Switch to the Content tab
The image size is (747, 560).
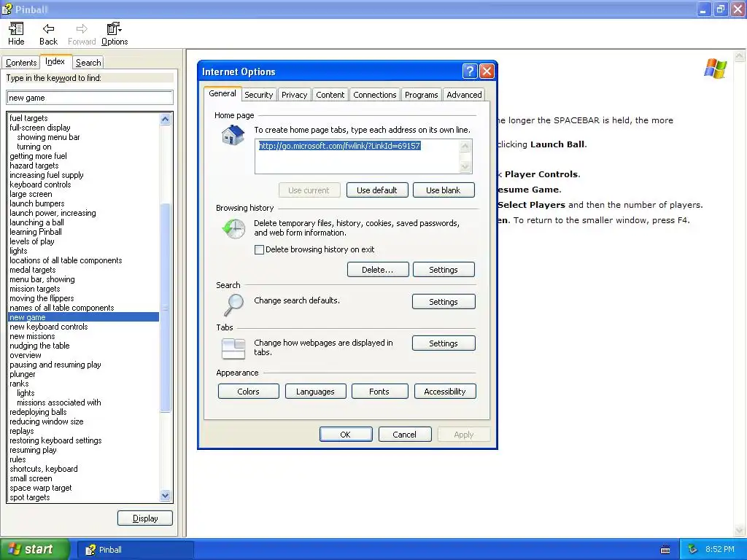point(330,95)
